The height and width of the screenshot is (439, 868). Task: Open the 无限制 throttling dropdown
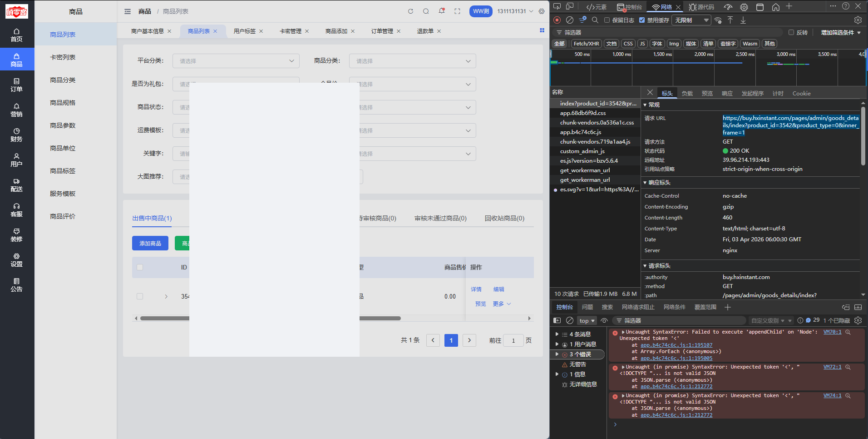pos(691,20)
